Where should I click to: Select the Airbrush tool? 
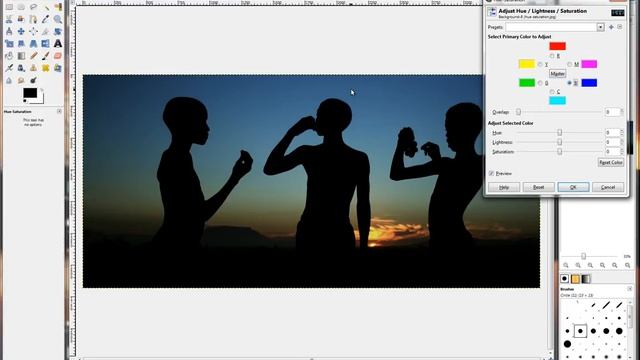9,68
